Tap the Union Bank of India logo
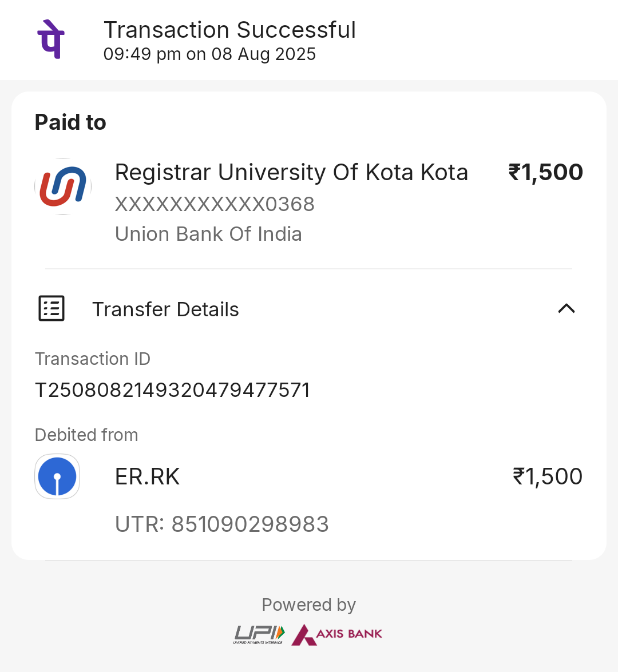Image resolution: width=618 pixels, height=672 pixels. point(63,186)
